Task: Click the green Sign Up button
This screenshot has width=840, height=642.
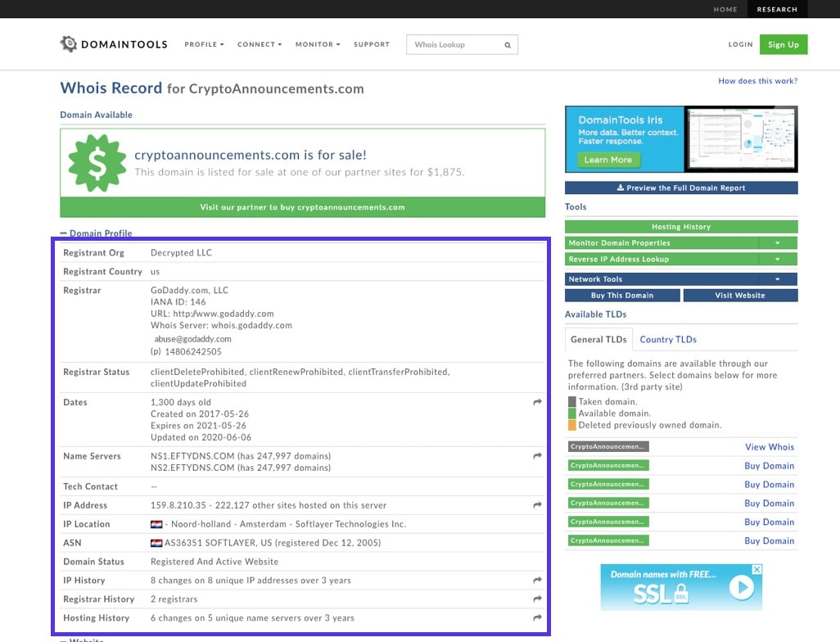Action: pos(783,44)
